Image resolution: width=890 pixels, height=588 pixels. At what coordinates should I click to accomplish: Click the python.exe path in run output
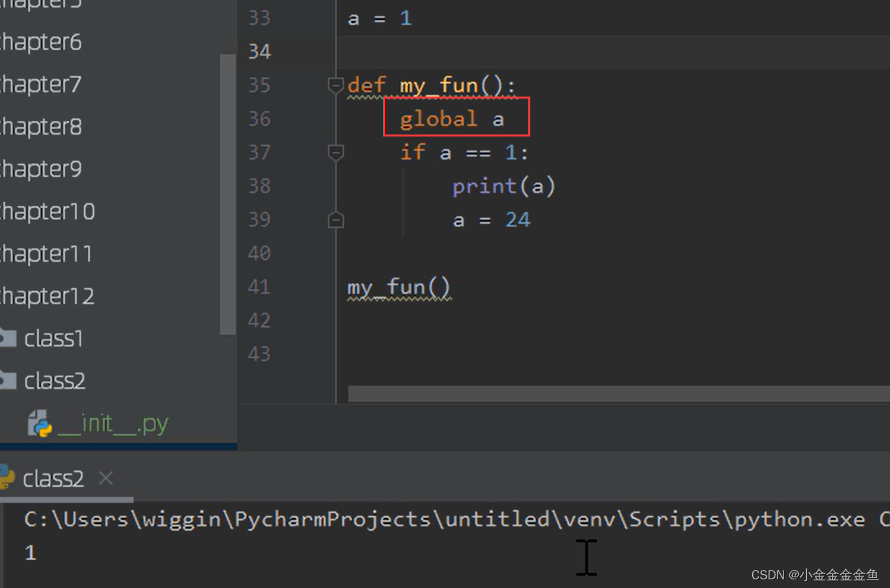[444, 519]
